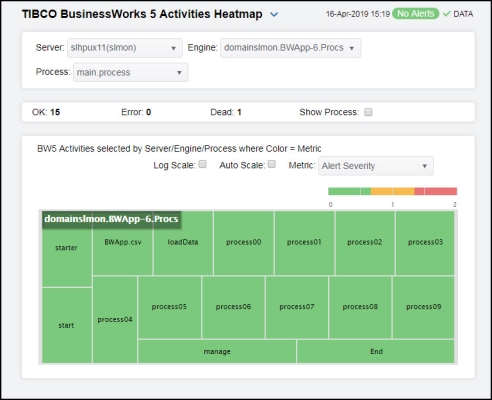
Task: Open the heatmap title chevron menu
Action: tap(274, 15)
